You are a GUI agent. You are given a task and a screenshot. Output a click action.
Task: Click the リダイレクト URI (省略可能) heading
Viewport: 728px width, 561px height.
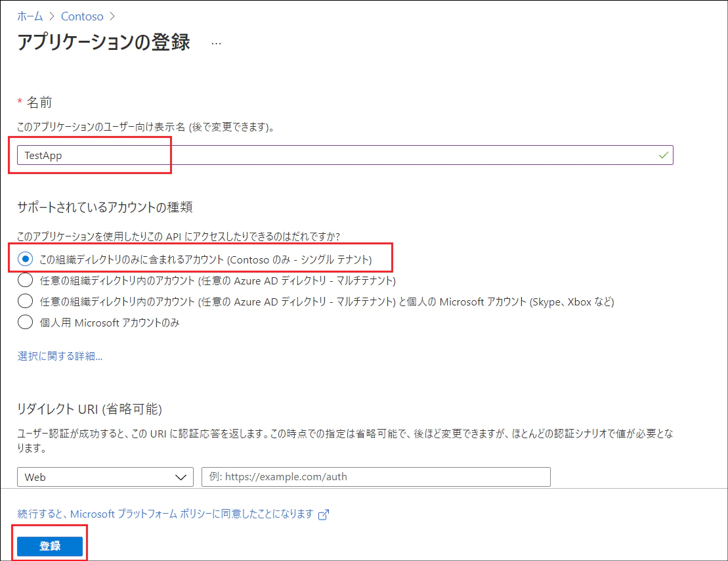click(x=90, y=409)
